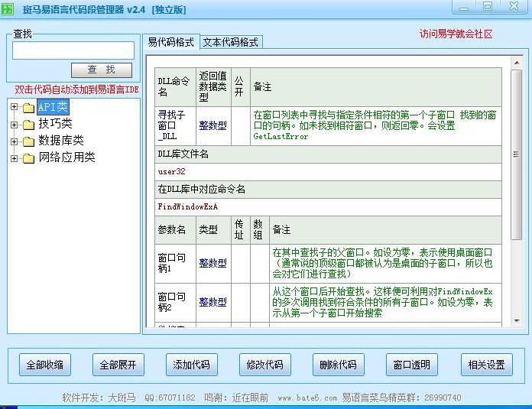Screen dimensions: 532x409
Task: Expand the 技巧类 tree node
Action: (x=14, y=125)
